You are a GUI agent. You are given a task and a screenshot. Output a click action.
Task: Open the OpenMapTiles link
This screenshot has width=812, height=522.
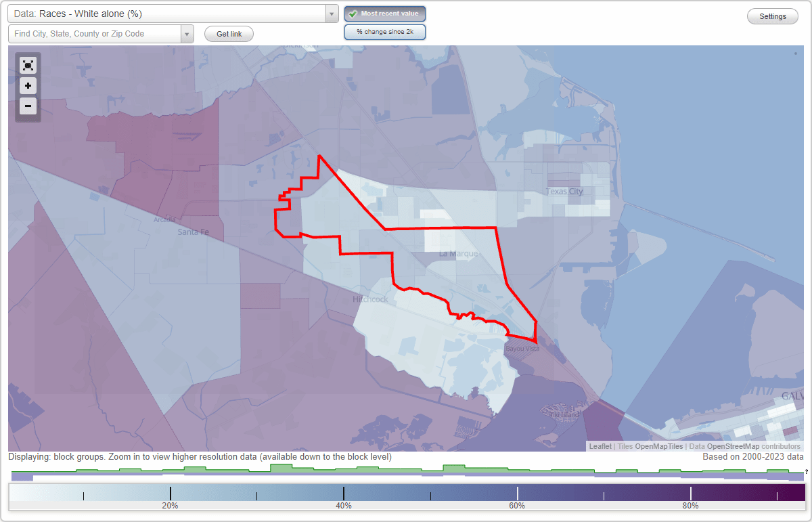click(659, 446)
